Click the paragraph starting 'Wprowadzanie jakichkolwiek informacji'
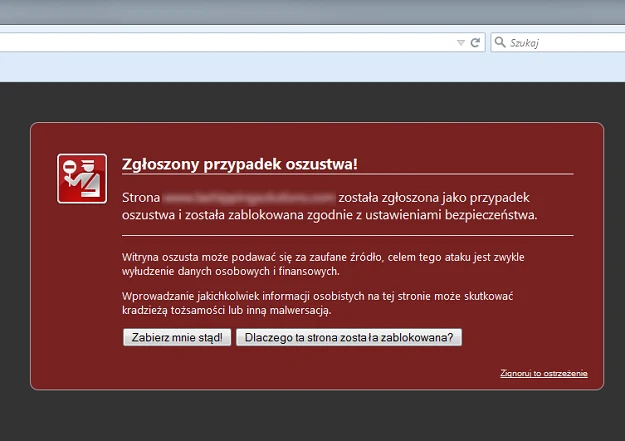Image resolution: width=625 pixels, height=441 pixels. tap(316, 304)
